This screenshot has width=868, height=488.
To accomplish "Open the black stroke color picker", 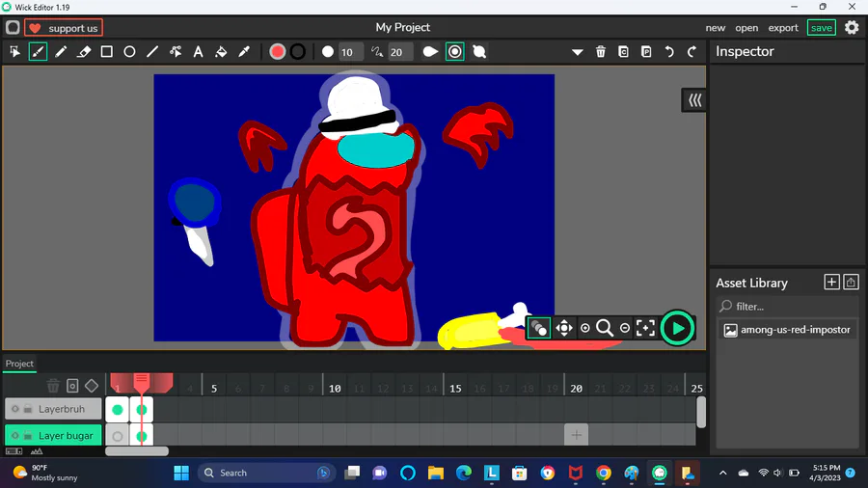I will coord(298,52).
